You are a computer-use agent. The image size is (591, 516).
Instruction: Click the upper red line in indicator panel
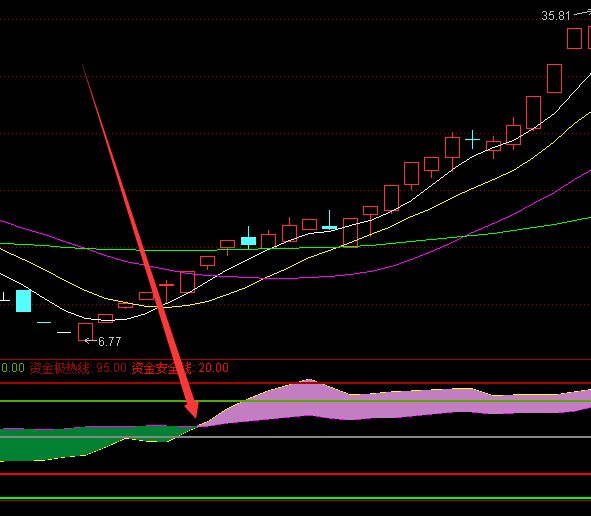[x=296, y=383]
